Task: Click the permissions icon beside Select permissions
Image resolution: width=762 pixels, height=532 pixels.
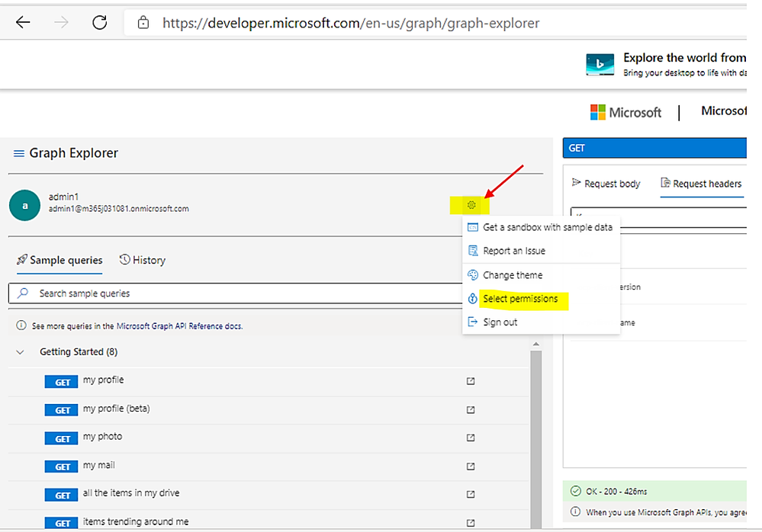Action: tap(472, 299)
